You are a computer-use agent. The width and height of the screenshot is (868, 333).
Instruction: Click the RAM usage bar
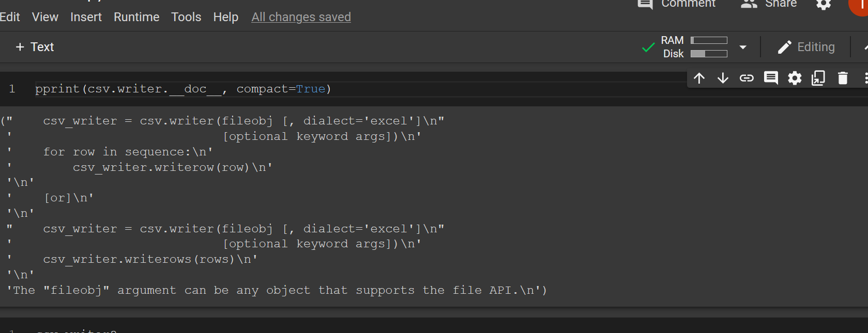tap(709, 40)
